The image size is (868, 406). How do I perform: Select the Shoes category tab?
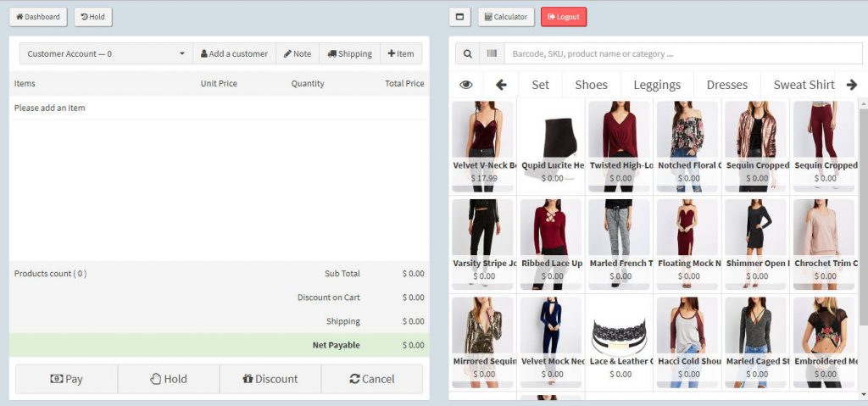pos(591,85)
